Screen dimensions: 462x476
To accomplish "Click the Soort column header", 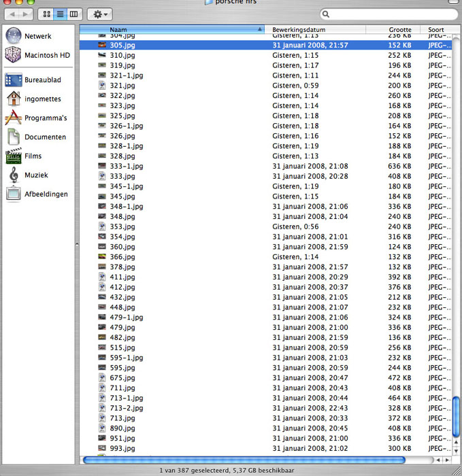I will click(x=437, y=30).
